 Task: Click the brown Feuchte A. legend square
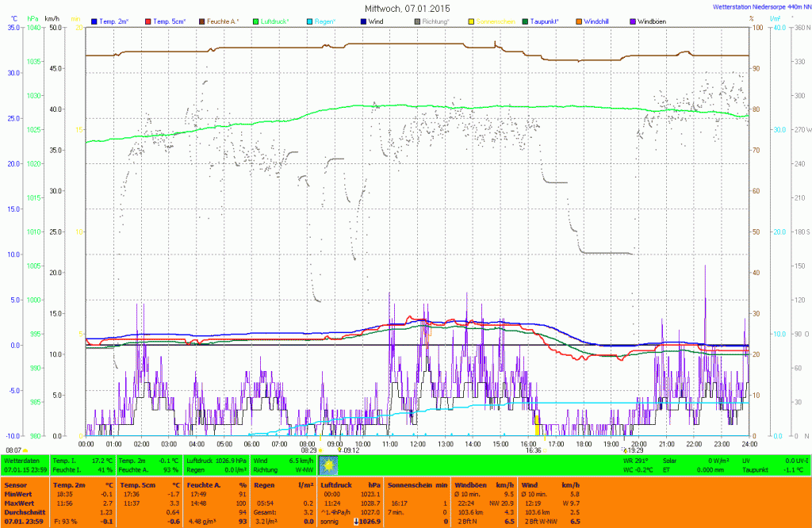(x=202, y=21)
